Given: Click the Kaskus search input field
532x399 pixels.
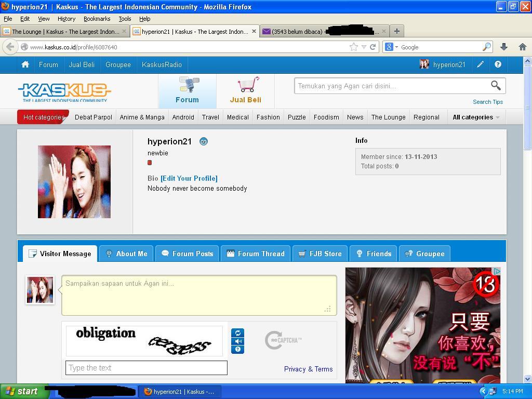Looking at the screenshot, I should 392,86.
